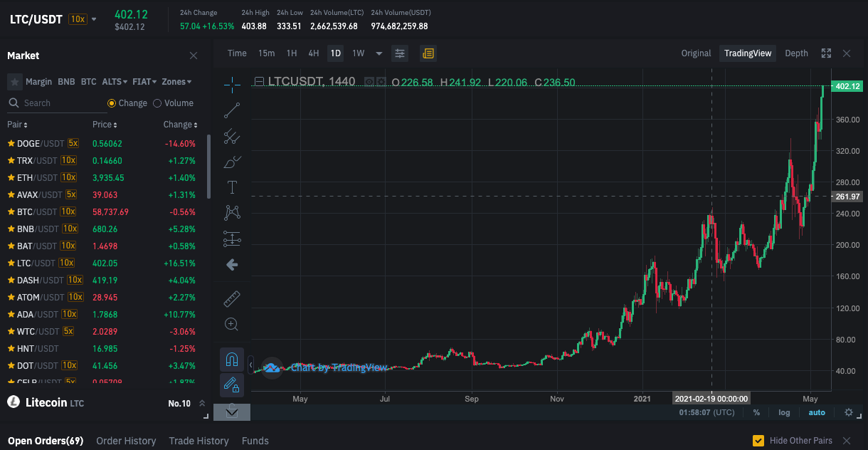Open the additional time intervals dropdown

(379, 53)
